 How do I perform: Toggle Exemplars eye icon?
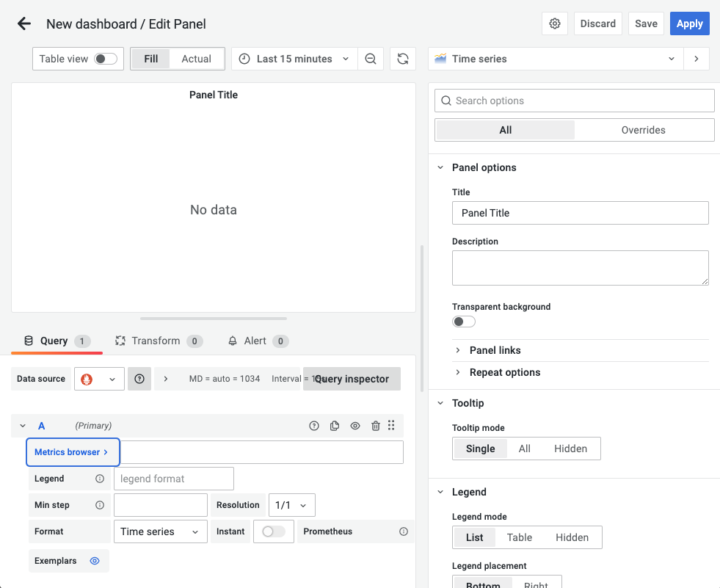(95, 561)
